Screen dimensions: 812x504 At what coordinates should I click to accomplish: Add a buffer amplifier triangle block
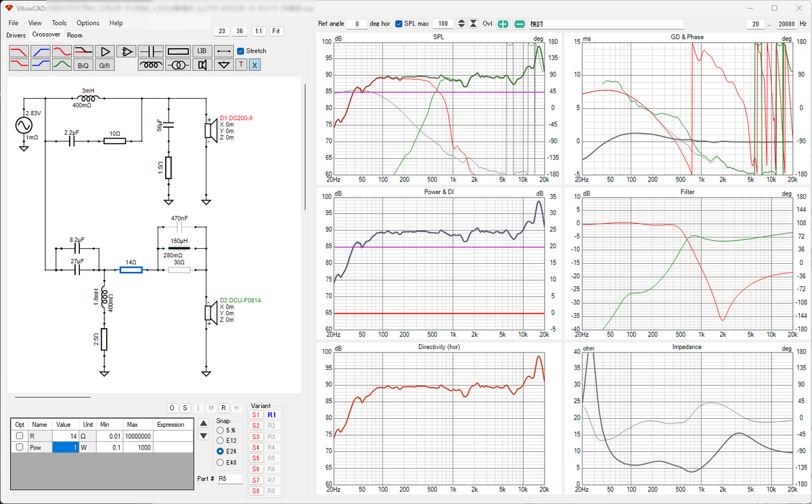click(x=104, y=51)
